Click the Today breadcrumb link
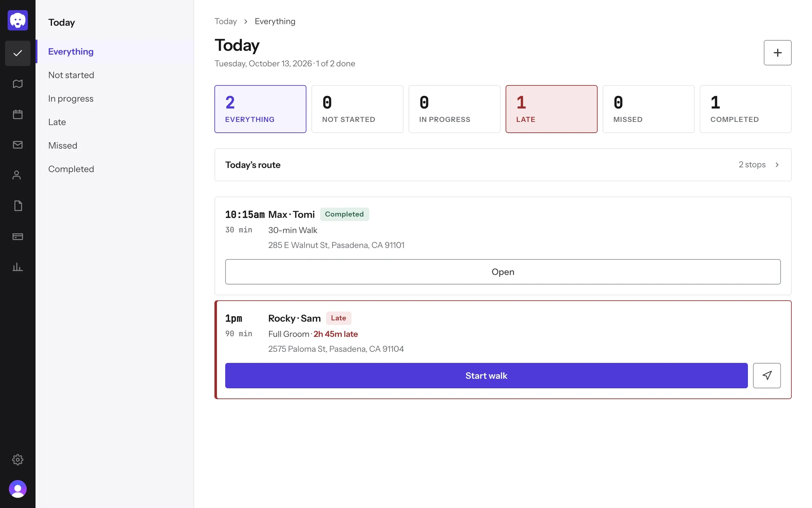812x508 pixels. tap(226, 21)
